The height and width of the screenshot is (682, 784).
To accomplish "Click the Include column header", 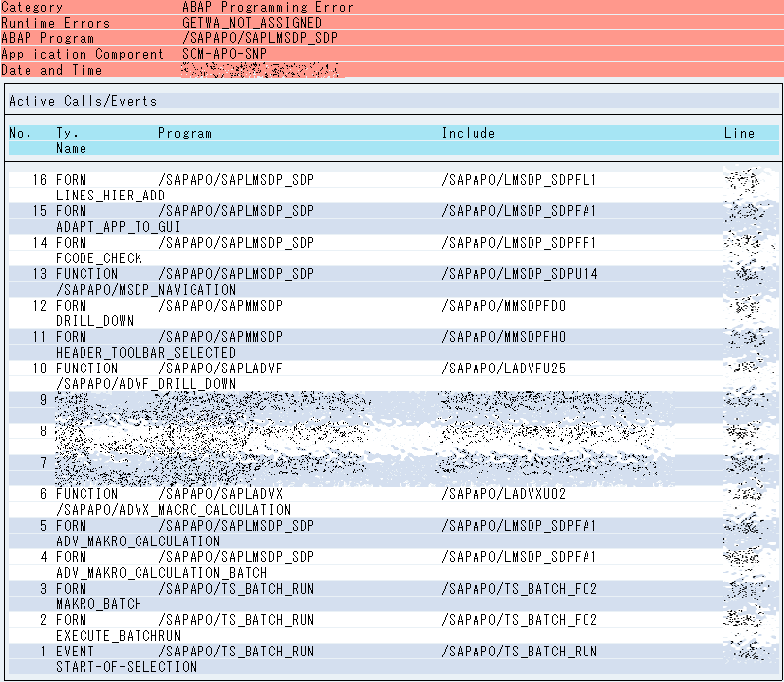I will [x=469, y=133].
